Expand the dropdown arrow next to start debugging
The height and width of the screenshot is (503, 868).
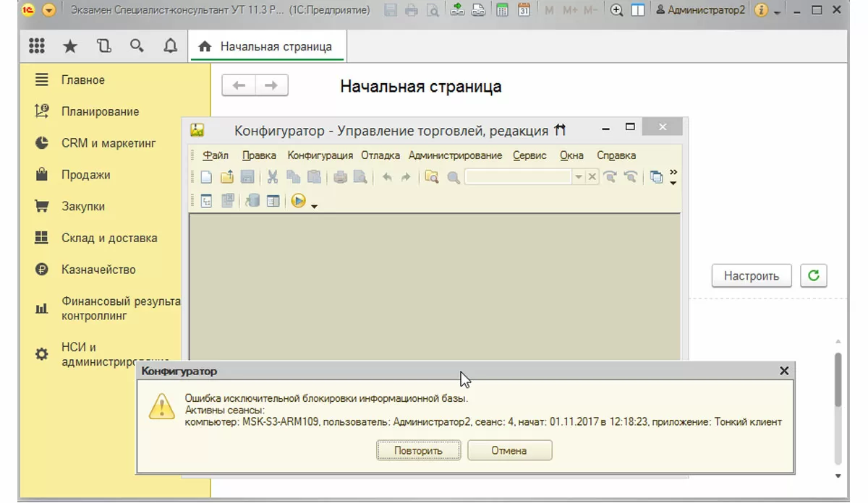pyautogui.click(x=314, y=205)
